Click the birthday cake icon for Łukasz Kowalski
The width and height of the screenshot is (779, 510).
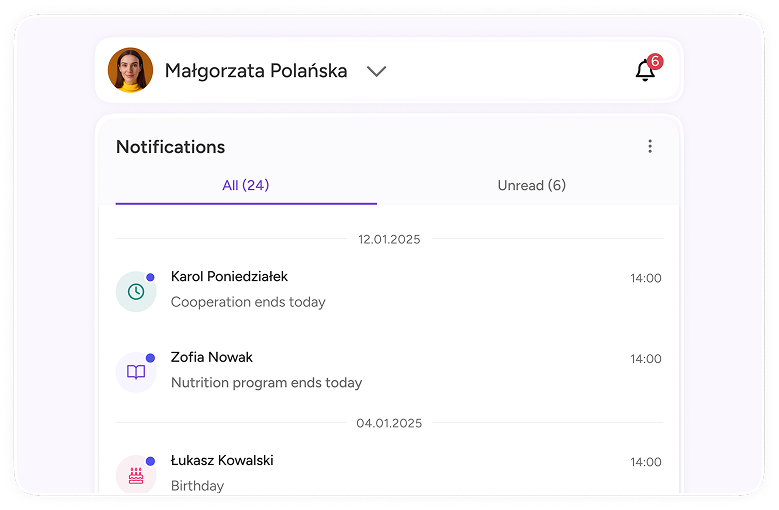[136, 475]
